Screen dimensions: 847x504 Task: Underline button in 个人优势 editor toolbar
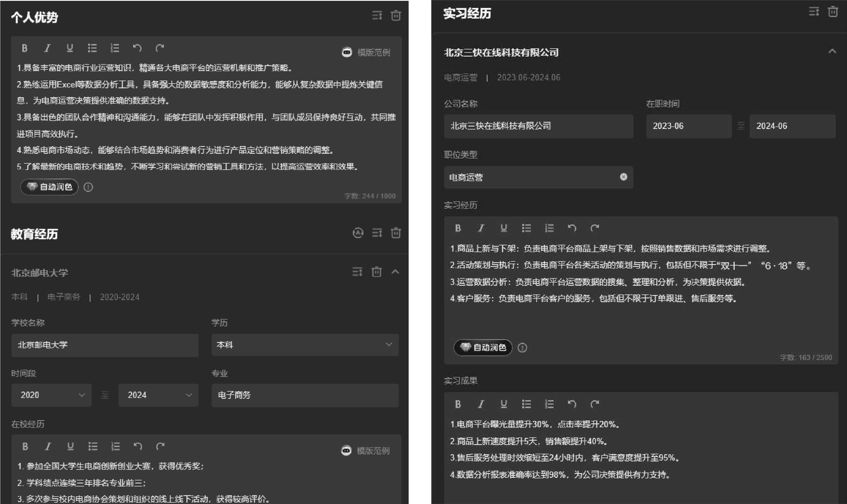(x=70, y=48)
